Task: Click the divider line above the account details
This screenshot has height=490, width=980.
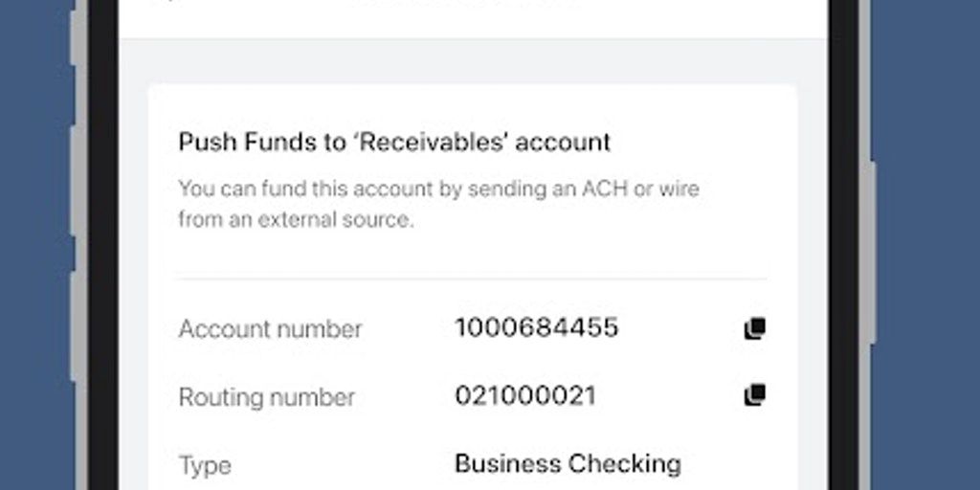Action: 473,278
